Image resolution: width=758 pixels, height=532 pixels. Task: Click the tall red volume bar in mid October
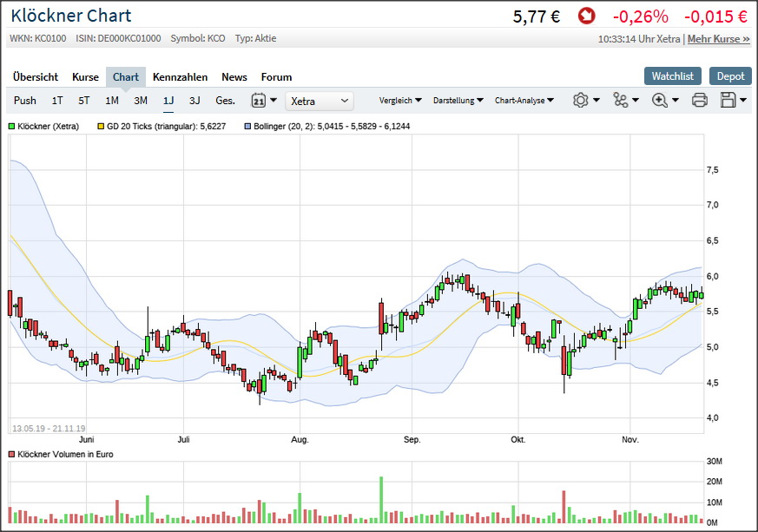click(564, 507)
